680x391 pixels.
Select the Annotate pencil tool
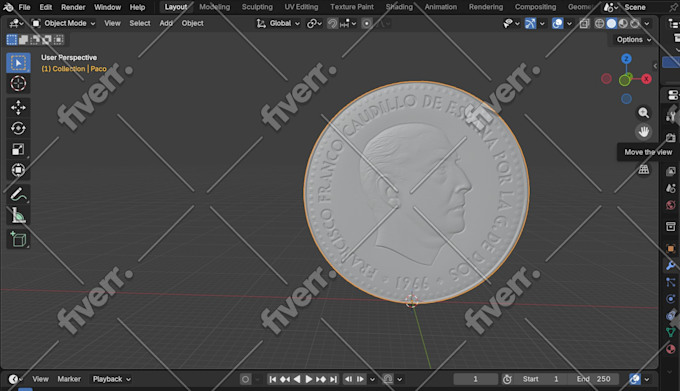coord(18,195)
